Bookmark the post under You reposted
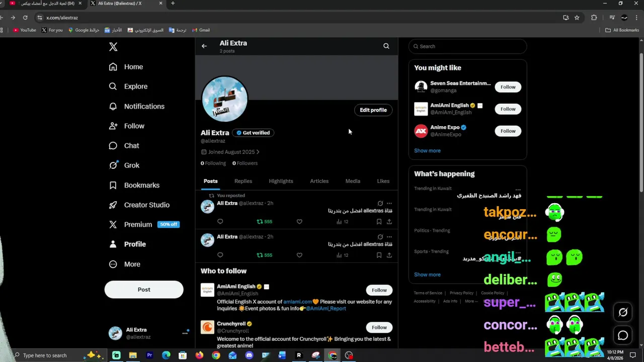This screenshot has width=644, height=362. click(x=379, y=222)
